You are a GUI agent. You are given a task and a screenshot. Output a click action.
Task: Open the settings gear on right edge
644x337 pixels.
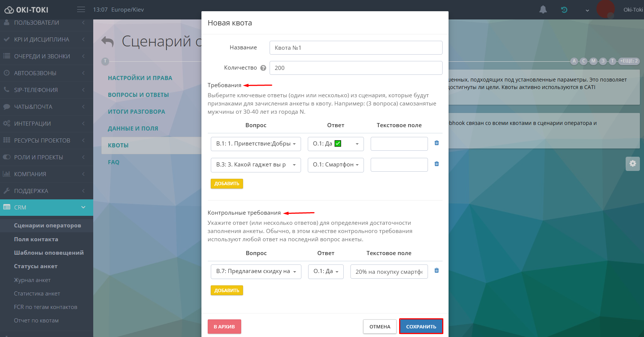tap(633, 163)
